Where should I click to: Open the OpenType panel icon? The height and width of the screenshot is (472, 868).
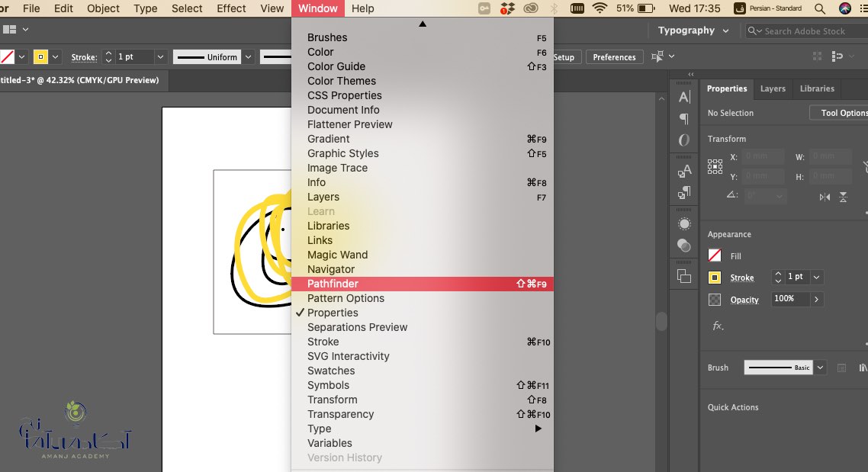click(684, 140)
